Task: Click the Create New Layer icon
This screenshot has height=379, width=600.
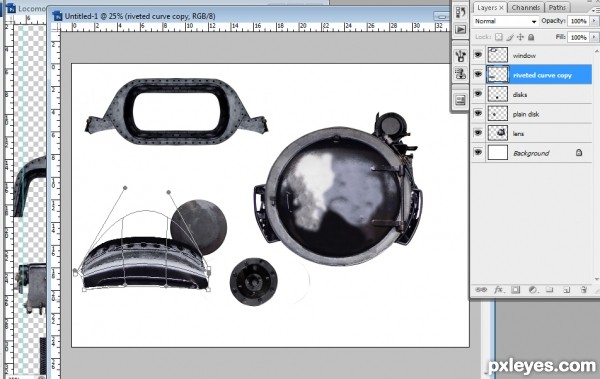Action: (x=567, y=290)
